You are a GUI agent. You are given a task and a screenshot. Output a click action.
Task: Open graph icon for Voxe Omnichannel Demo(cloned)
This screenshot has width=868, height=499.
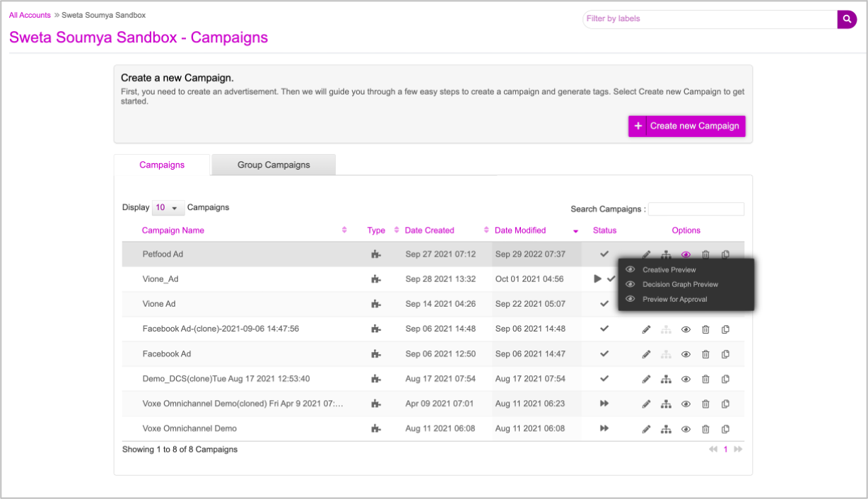click(x=666, y=404)
